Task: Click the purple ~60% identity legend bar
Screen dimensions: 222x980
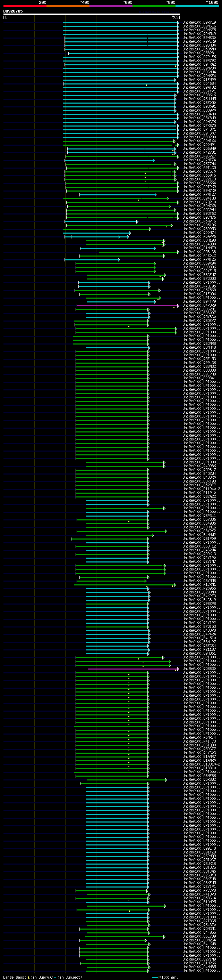Action: point(111,6)
